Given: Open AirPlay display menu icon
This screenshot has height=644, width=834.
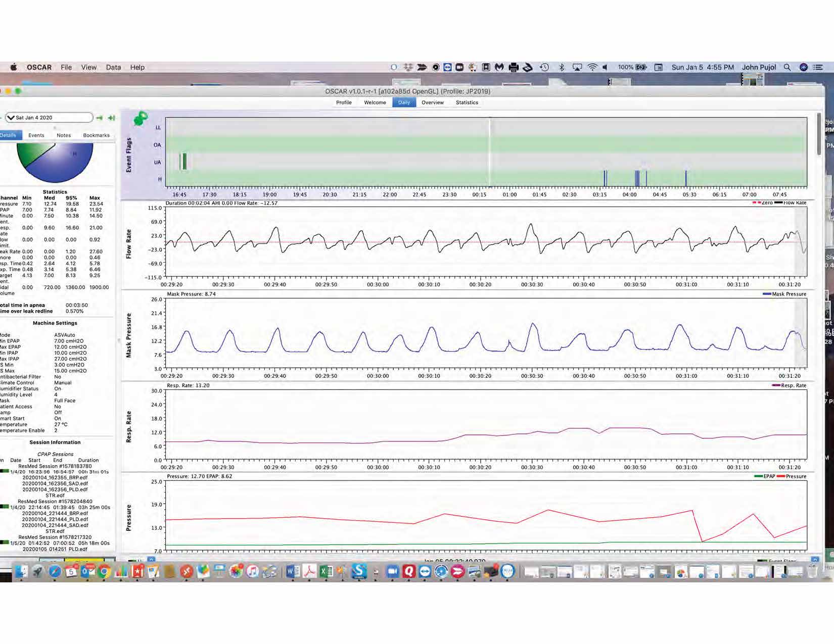Looking at the screenshot, I should pos(577,67).
